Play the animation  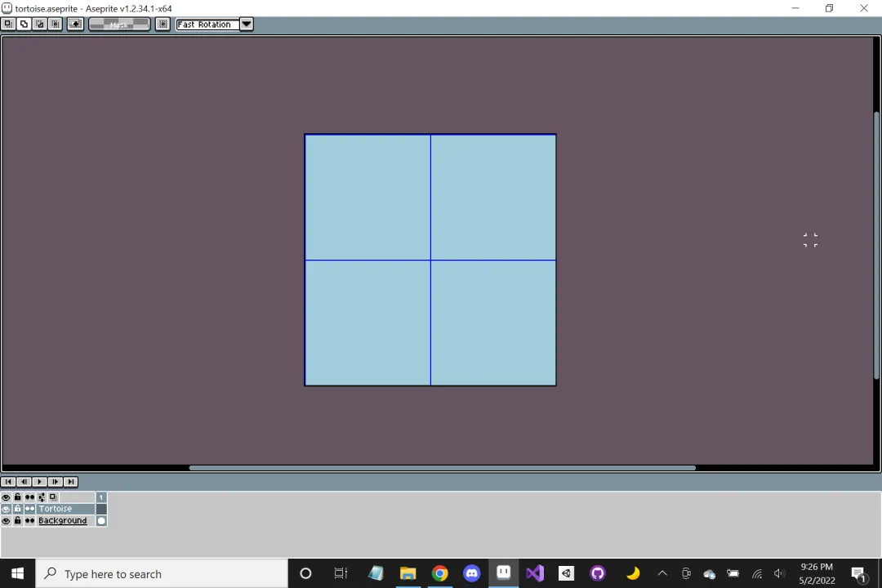click(39, 482)
